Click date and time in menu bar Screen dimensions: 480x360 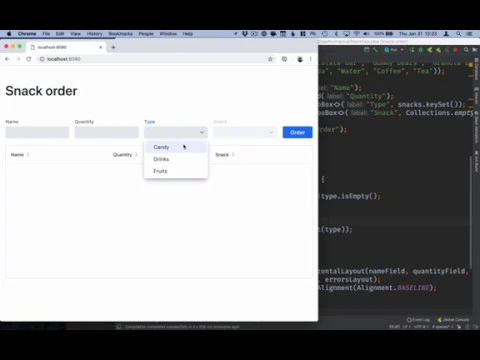tap(418, 34)
